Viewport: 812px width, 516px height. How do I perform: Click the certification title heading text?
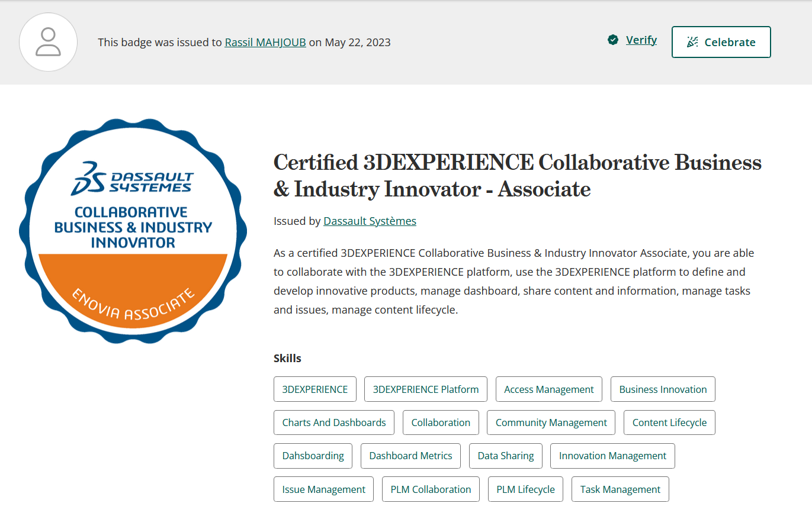(518, 175)
